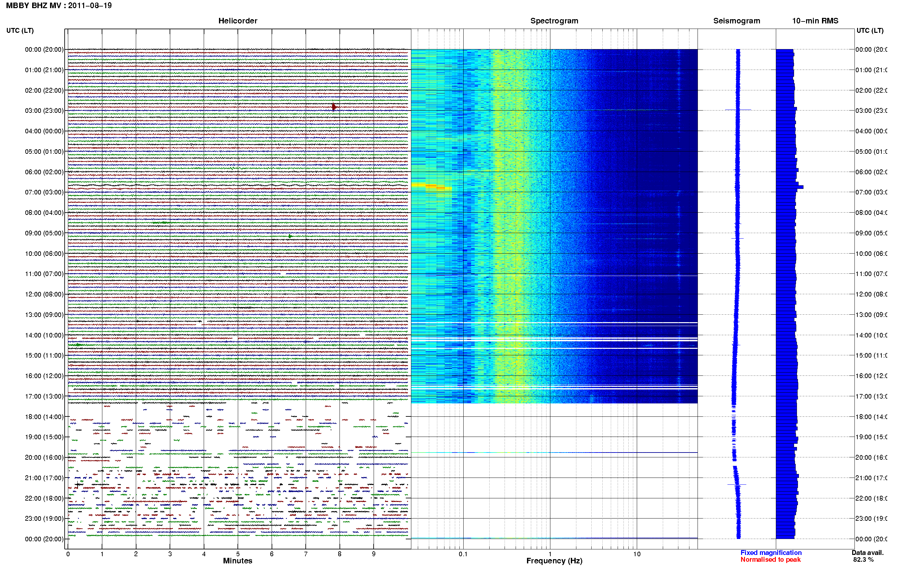924x578 pixels.
Task: Click the right '07:00 (03:' time label
Action: point(871,192)
